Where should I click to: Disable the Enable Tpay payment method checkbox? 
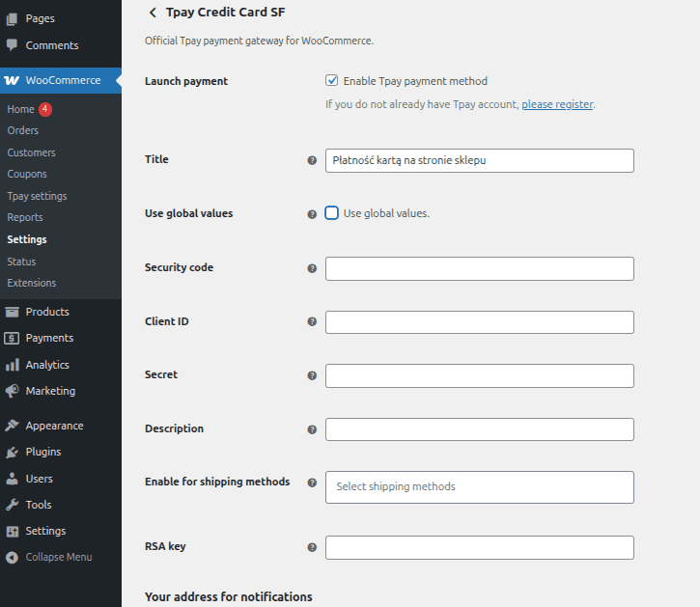(x=332, y=81)
